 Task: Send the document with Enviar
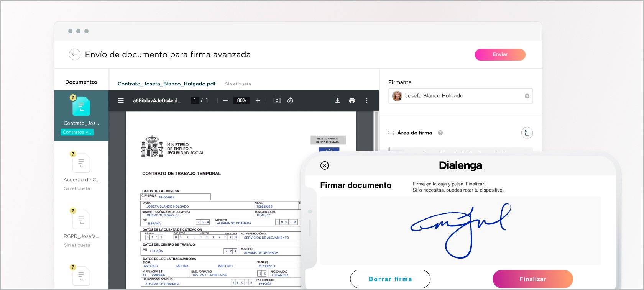[x=500, y=54]
